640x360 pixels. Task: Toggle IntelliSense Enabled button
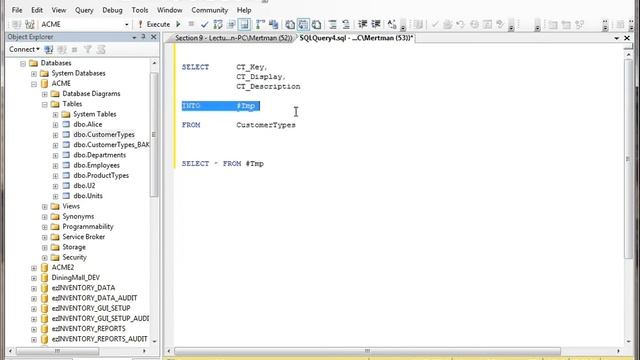click(x=244, y=24)
